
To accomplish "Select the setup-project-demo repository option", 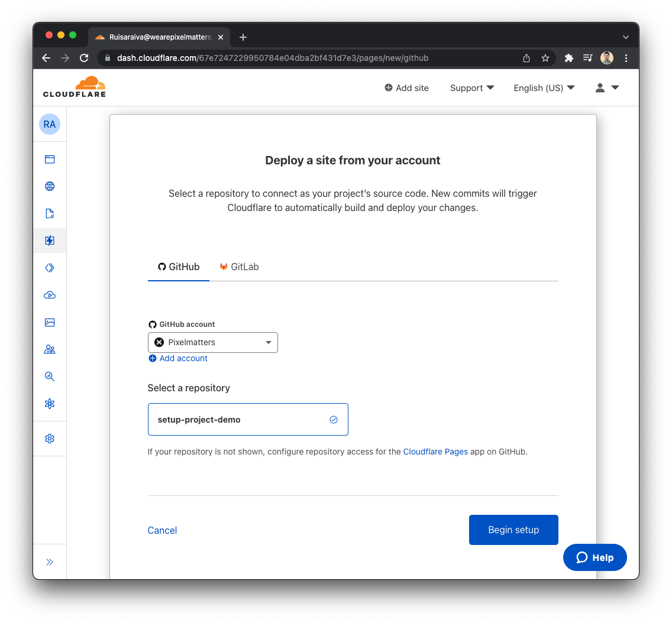I will point(248,420).
